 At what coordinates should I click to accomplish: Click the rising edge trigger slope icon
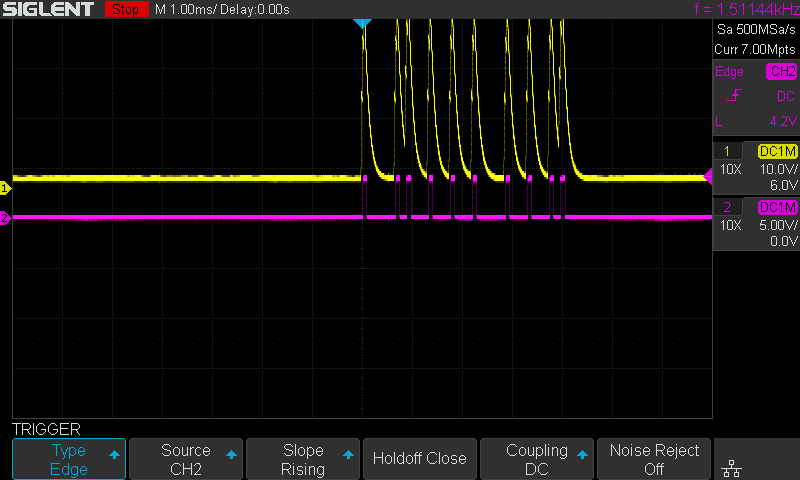click(x=734, y=96)
